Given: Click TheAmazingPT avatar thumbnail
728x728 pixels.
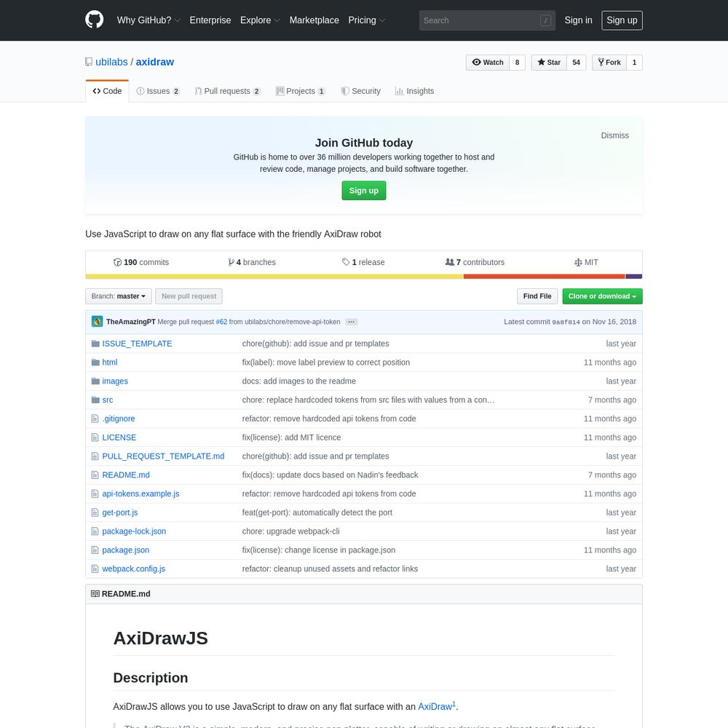Looking at the screenshot, I should (97, 322).
